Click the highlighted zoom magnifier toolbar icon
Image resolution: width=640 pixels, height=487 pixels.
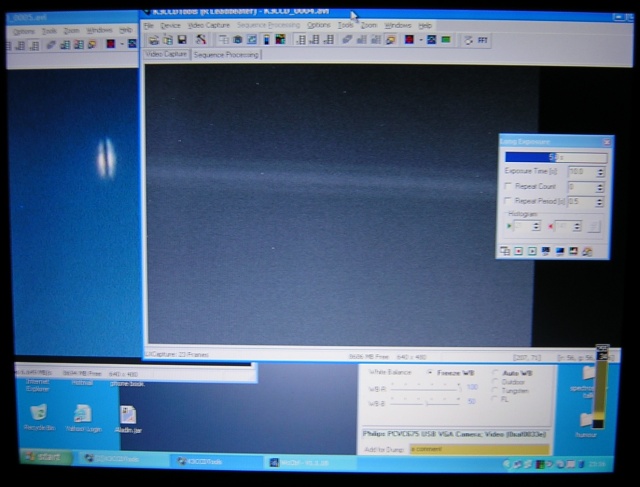coord(391,40)
